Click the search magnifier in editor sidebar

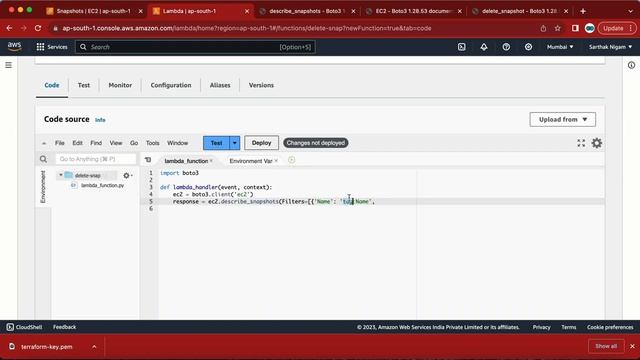[43, 159]
